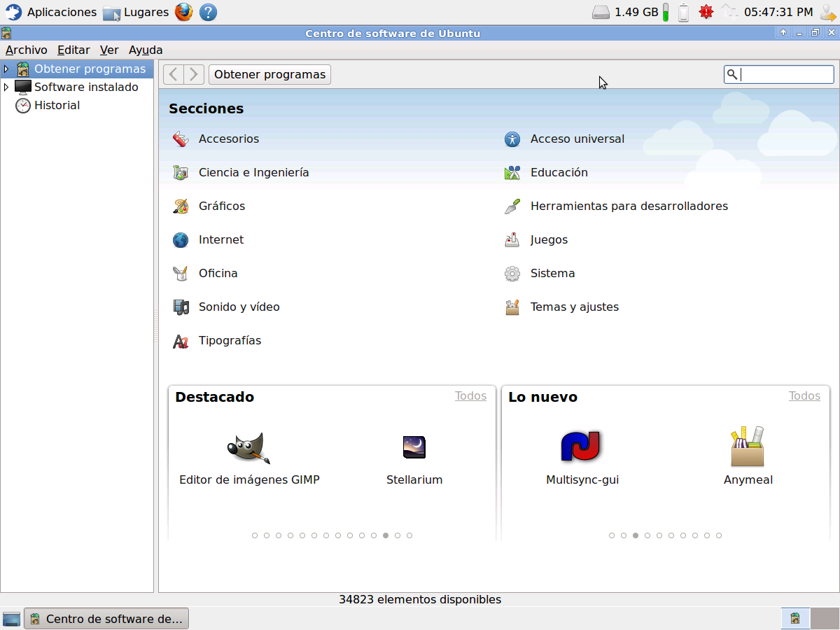Open the Multisync-gui app icon
840x630 pixels.
point(582,446)
